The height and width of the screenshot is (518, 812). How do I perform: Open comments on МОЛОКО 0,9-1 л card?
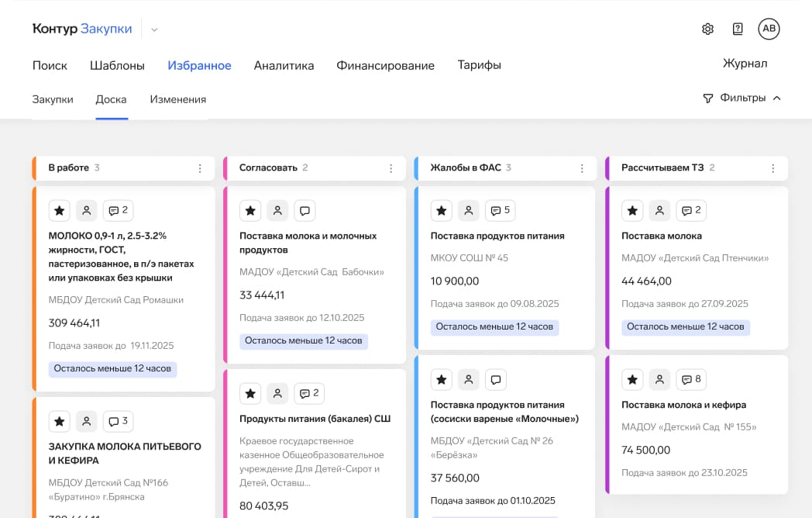(x=117, y=210)
